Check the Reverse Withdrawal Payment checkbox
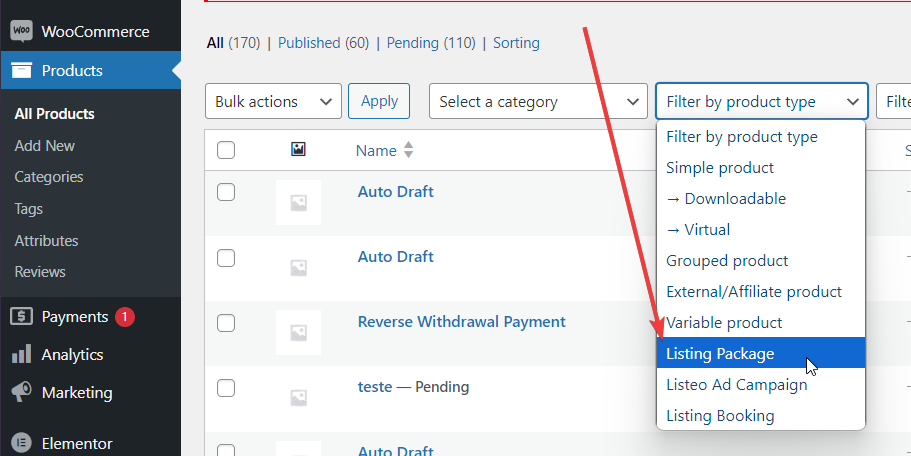Image resolution: width=911 pixels, height=456 pixels. coord(226,323)
